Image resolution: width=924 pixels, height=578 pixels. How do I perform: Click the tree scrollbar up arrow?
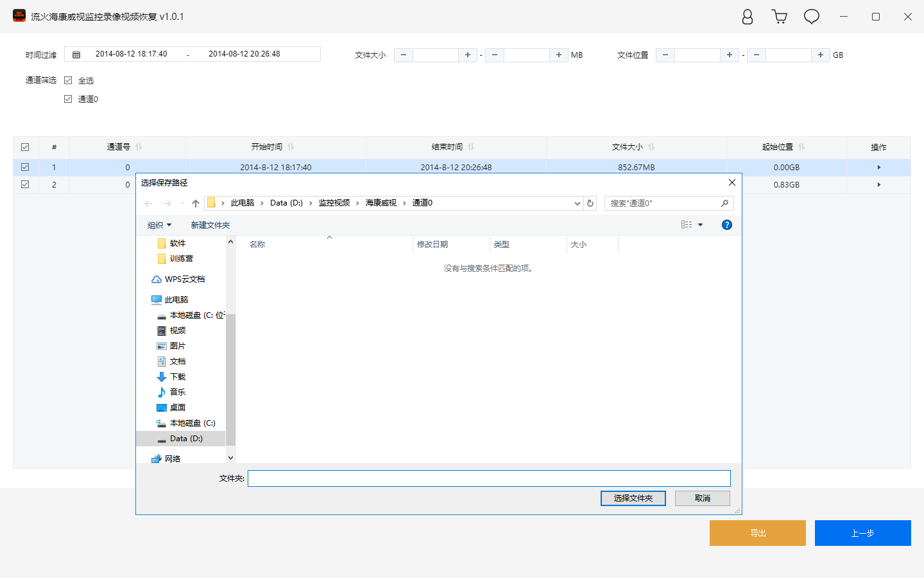[230, 241]
